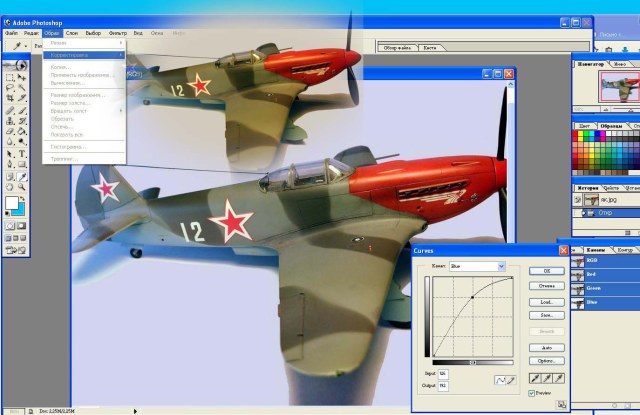
Task: Select the Crop tool
Action: point(10,98)
